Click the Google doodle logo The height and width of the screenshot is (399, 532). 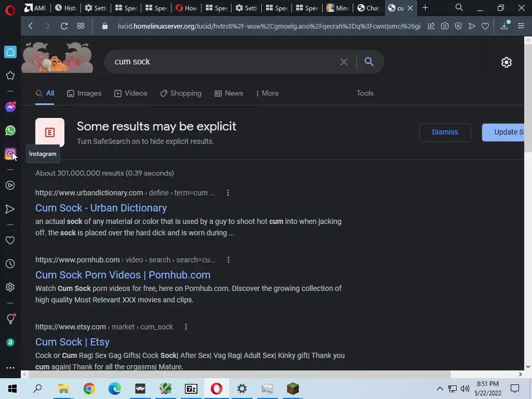tap(57, 58)
